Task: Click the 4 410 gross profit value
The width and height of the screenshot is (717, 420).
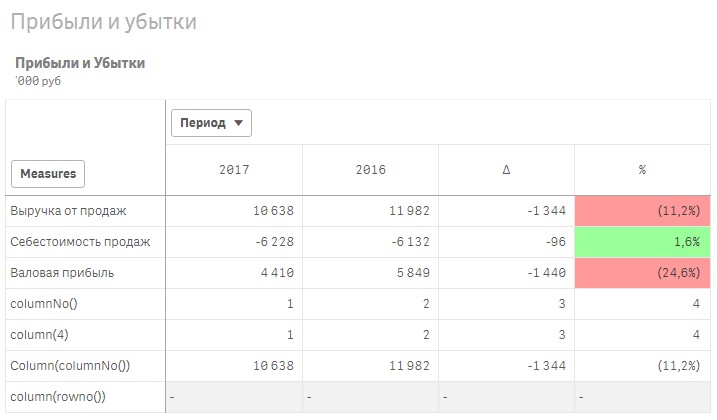Action: (273, 273)
